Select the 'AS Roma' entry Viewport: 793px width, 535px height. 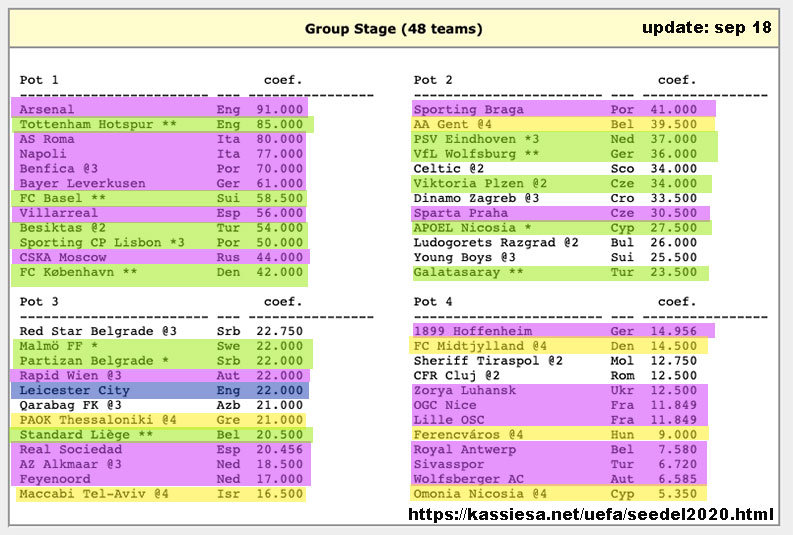tap(47, 139)
